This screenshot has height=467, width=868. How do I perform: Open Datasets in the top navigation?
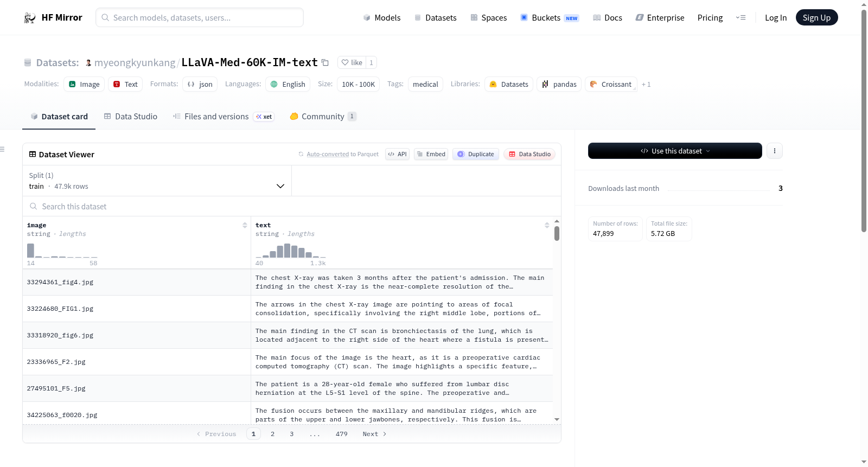click(436, 18)
